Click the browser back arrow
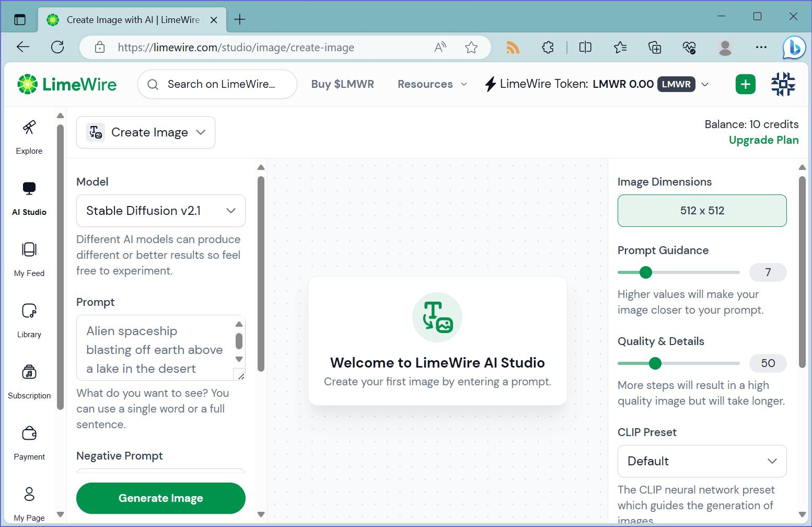 pos(23,47)
